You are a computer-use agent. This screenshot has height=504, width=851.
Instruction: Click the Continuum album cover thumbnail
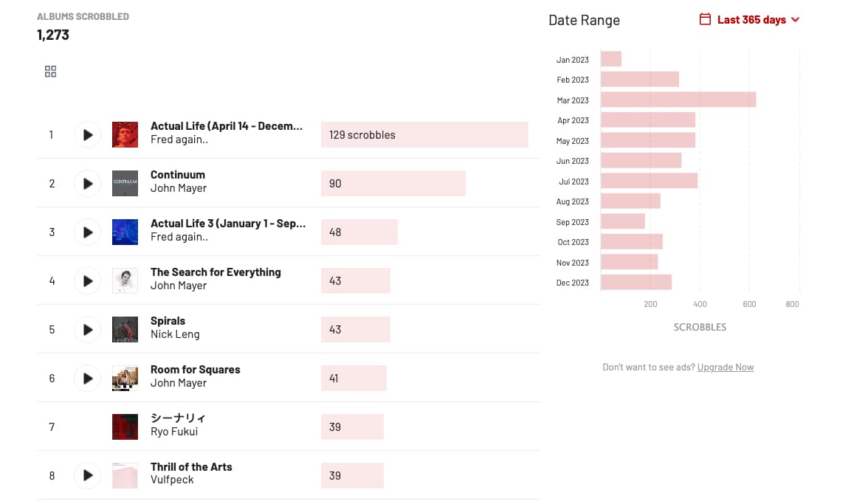(125, 183)
